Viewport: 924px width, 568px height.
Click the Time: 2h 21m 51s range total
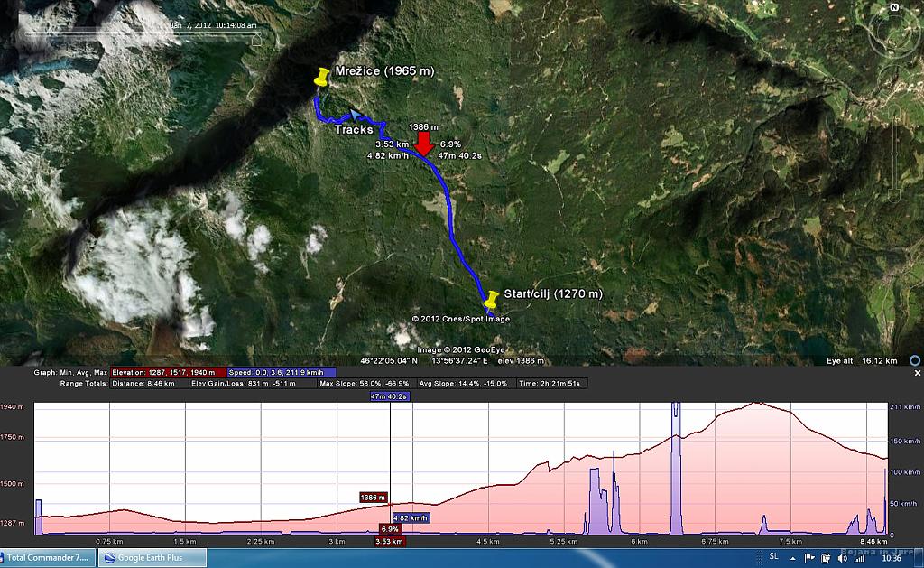[x=551, y=384]
